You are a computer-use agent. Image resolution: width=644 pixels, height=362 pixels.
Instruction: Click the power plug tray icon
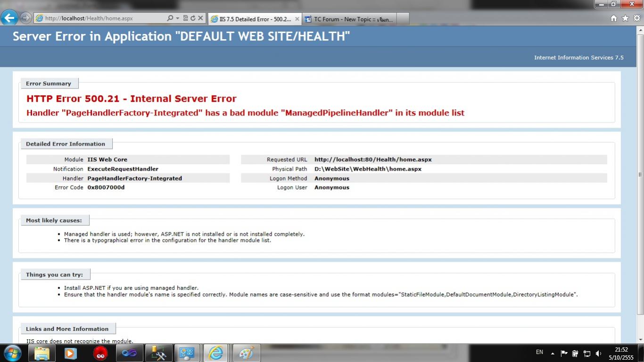point(575,353)
